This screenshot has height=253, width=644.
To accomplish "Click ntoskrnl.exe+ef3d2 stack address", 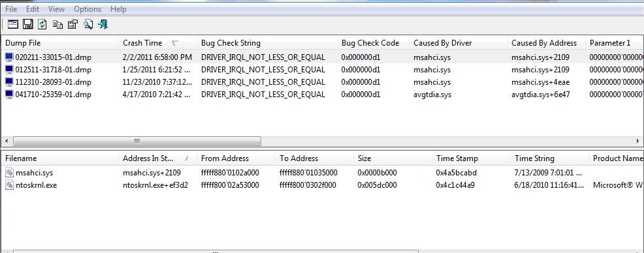I will 155,185.
